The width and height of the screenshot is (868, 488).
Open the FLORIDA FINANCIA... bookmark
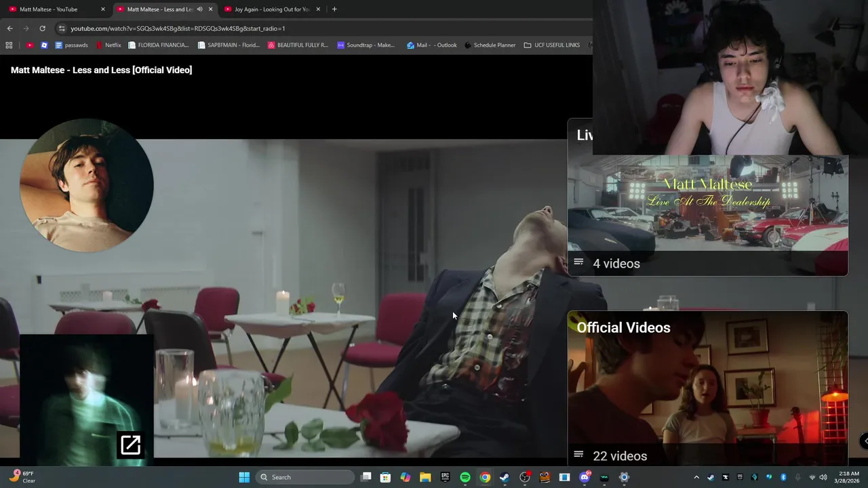158,45
